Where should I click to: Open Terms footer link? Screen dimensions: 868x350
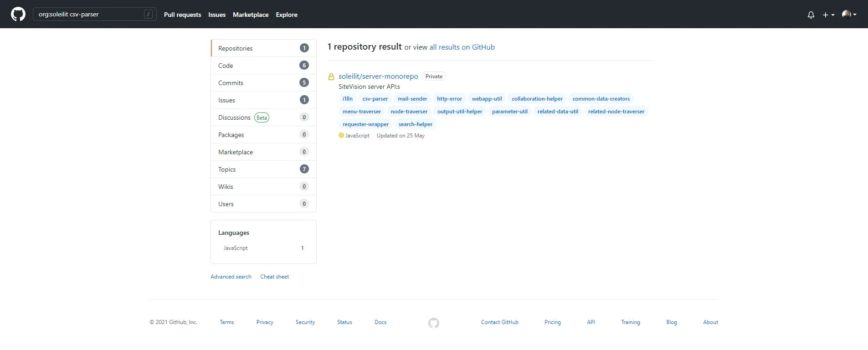pos(226,322)
